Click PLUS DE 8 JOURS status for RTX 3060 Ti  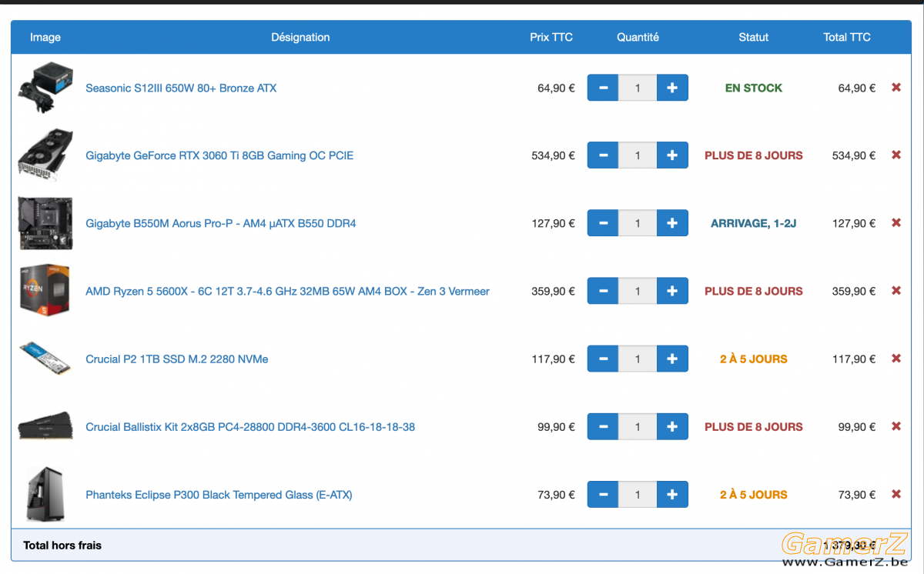pyautogui.click(x=754, y=155)
